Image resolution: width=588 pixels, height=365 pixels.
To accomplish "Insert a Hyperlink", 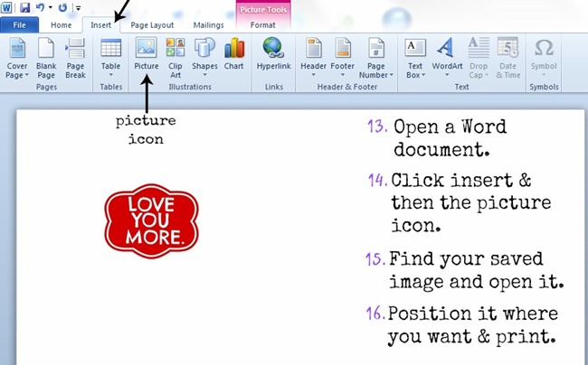I will pyautogui.click(x=274, y=54).
